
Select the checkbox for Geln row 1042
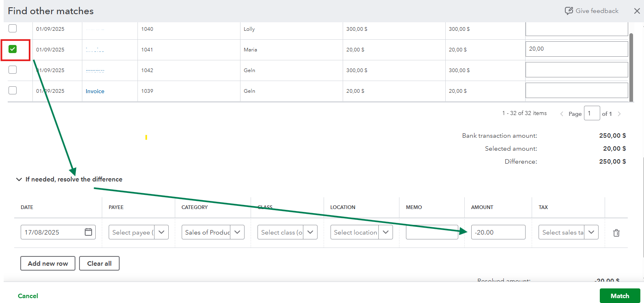13,70
